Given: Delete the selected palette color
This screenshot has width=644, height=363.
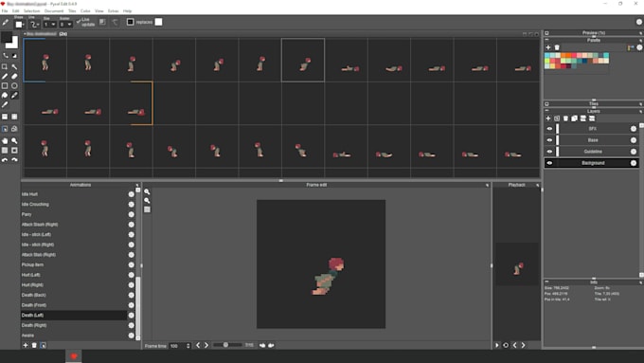Looking at the screenshot, I should 557,47.
